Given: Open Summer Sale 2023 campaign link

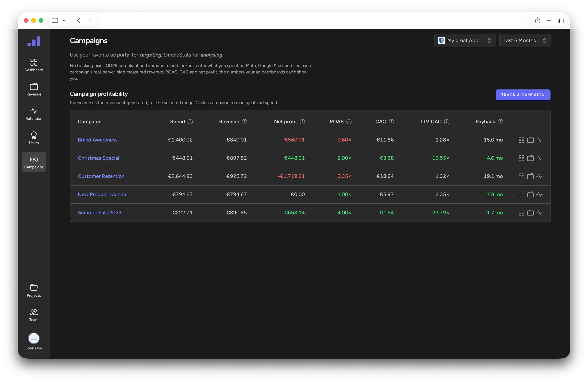Looking at the screenshot, I should [99, 213].
